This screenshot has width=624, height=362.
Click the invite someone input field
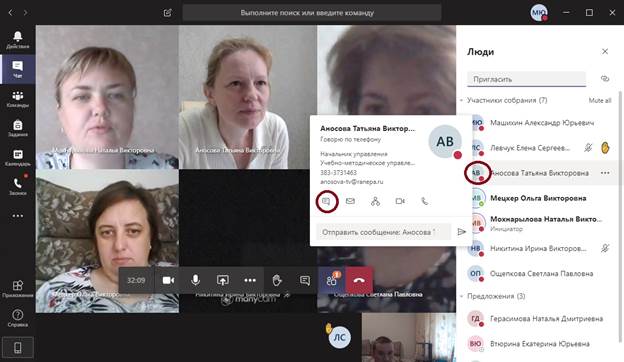526,79
